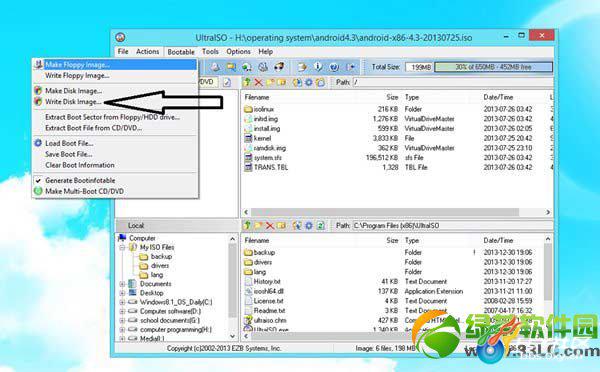This screenshot has width=600, height=372.
Task: Click the help question-mark icon in toolbar
Action: tap(334, 67)
